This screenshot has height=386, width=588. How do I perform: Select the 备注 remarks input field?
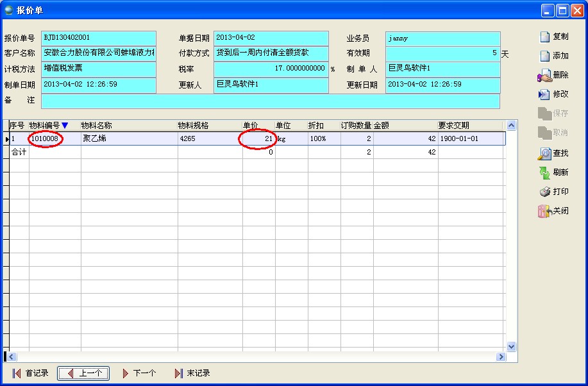pyautogui.click(x=270, y=101)
